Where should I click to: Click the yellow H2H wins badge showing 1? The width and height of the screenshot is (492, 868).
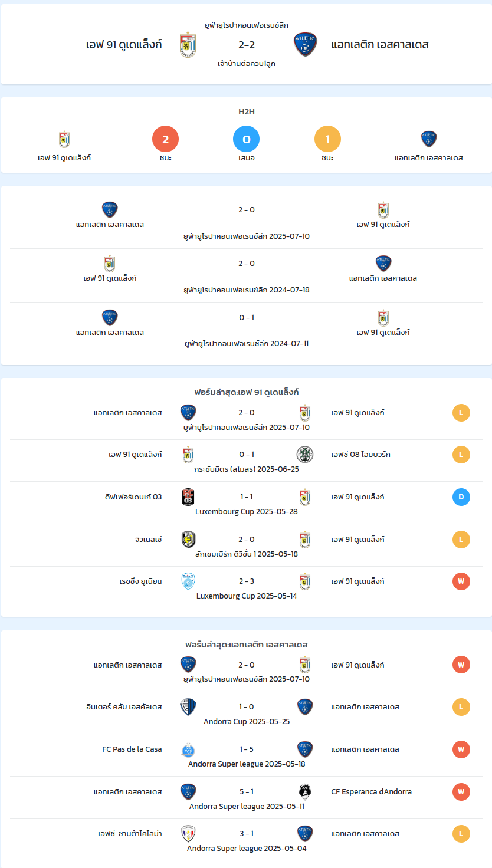tap(328, 140)
